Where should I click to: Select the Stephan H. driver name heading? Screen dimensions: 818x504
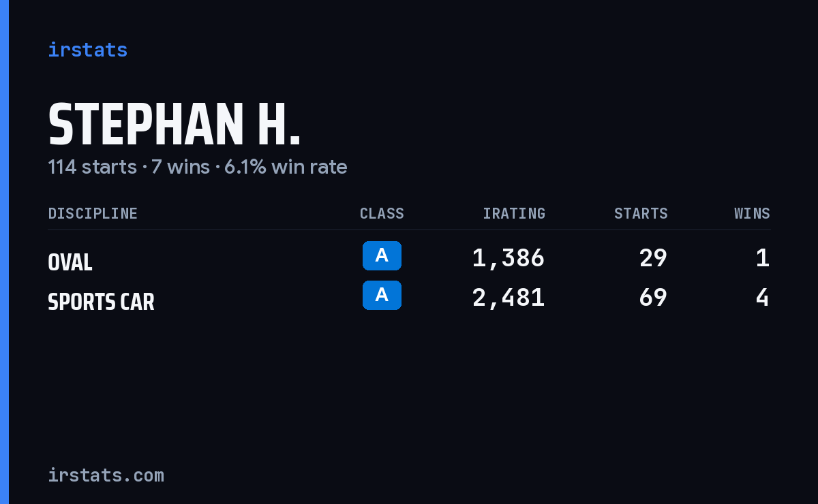pos(175,125)
